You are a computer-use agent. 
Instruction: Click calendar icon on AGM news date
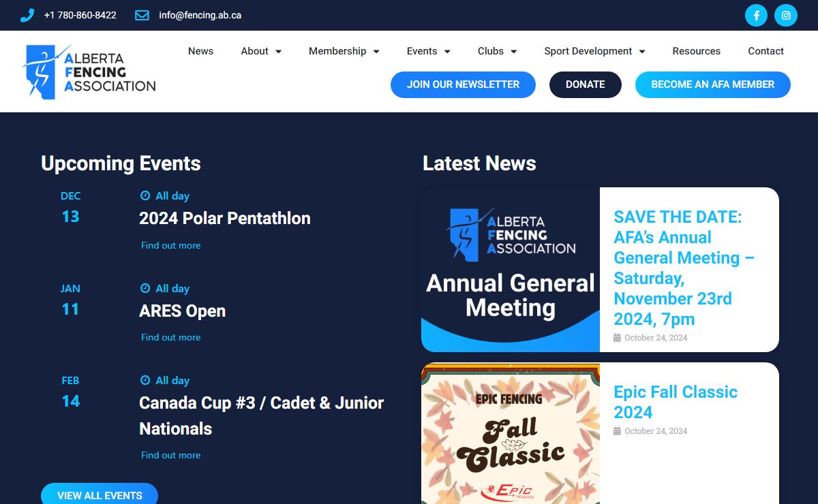(617, 338)
